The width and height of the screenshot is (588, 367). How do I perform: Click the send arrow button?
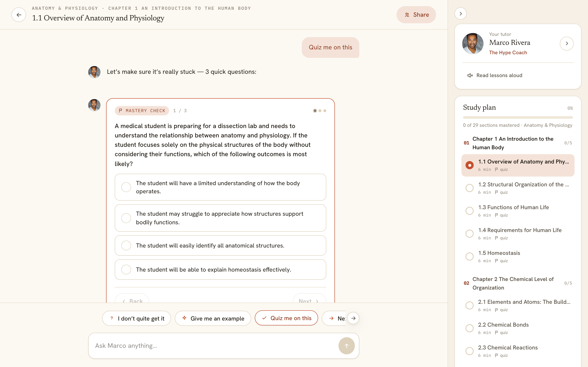pos(346,346)
